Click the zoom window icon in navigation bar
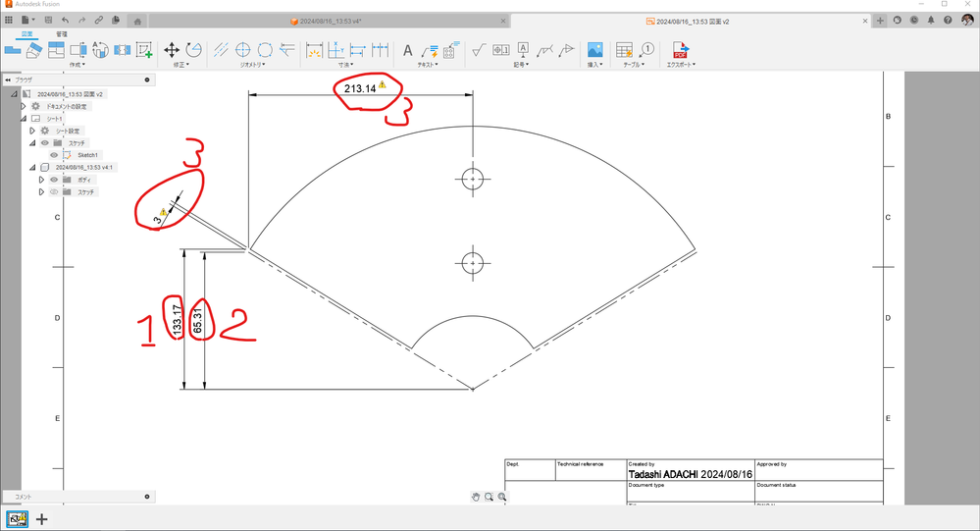Viewport: 980px width, 531px height. 489,497
